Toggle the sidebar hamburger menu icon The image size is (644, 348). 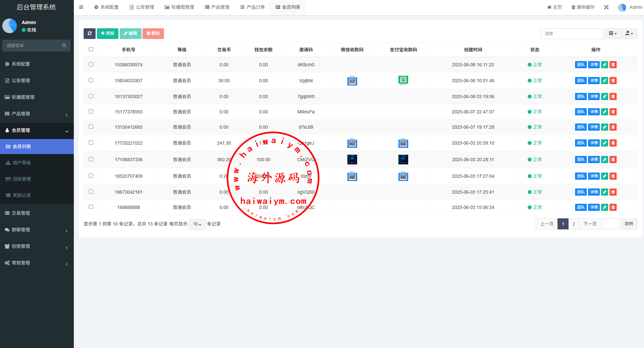click(x=81, y=7)
